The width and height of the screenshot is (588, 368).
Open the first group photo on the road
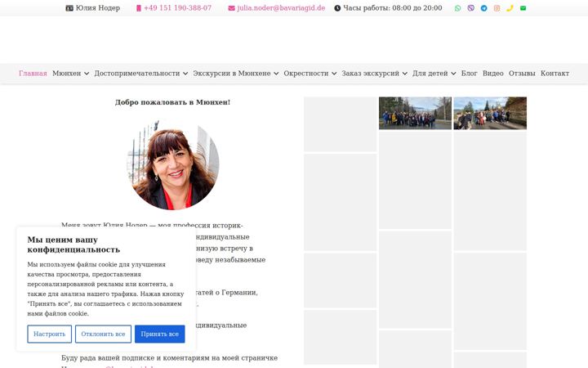click(415, 113)
